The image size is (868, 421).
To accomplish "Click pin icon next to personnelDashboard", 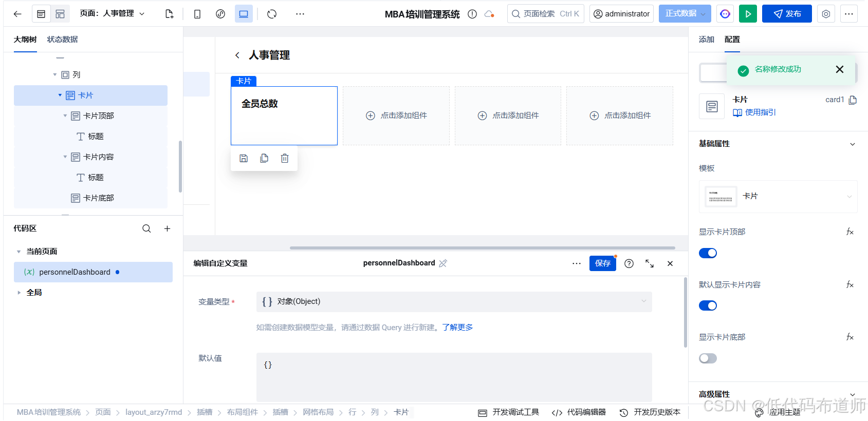I will pos(443,263).
